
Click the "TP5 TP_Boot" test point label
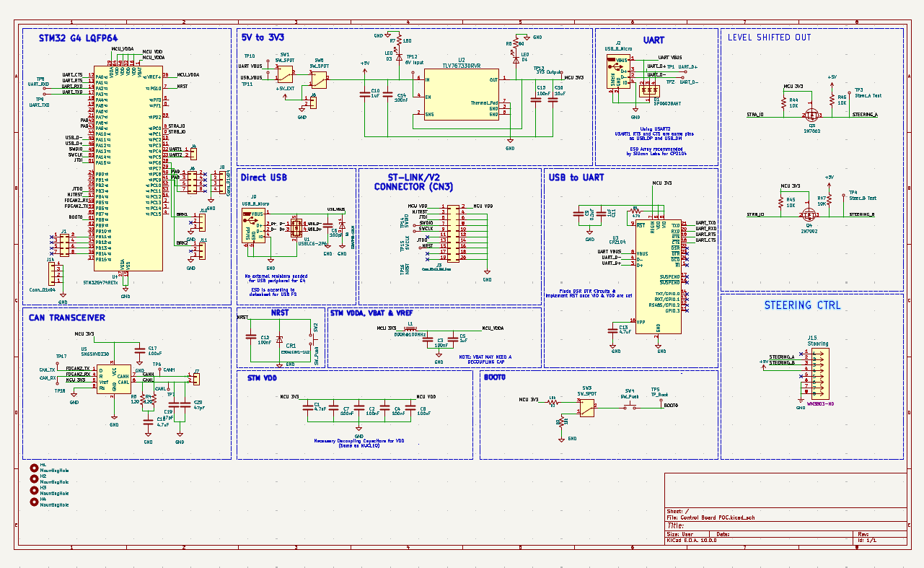[659, 392]
